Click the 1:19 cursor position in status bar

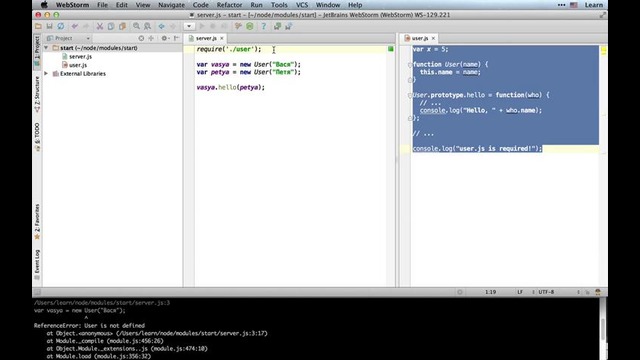point(490,292)
